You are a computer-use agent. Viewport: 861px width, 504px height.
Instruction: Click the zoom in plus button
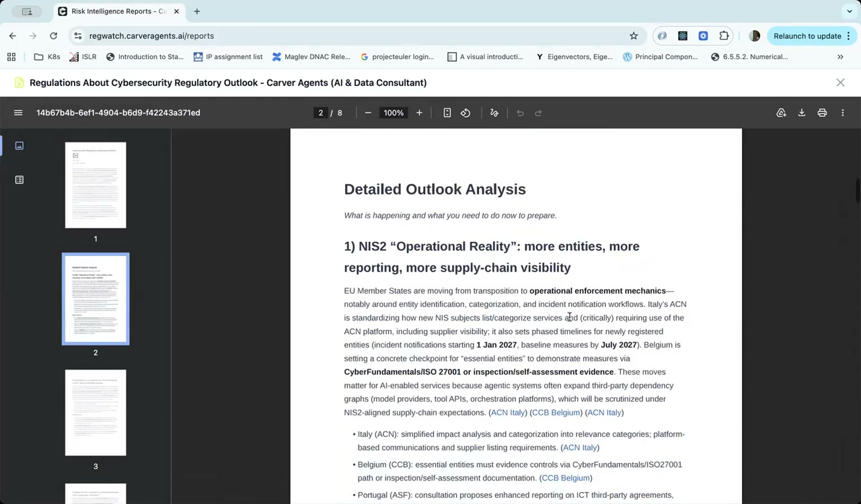point(419,113)
